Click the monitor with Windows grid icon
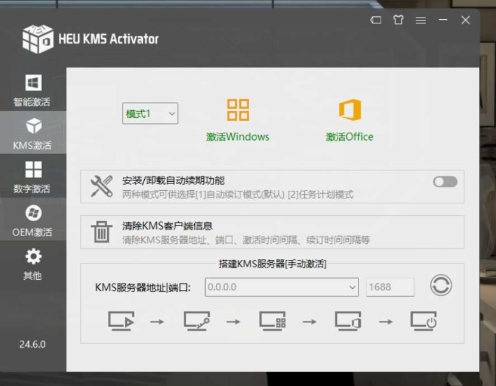Viewport: 496px width, 386px height. [273, 321]
